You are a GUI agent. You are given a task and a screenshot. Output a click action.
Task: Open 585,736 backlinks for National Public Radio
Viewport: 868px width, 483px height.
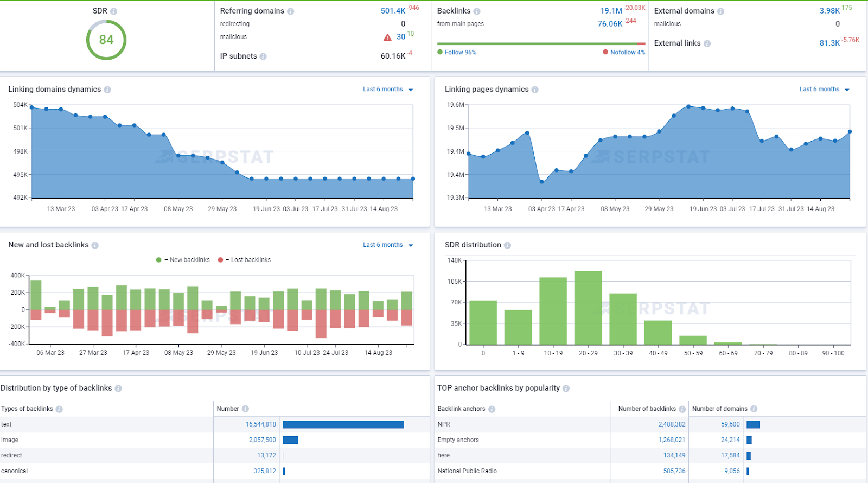tap(674, 472)
